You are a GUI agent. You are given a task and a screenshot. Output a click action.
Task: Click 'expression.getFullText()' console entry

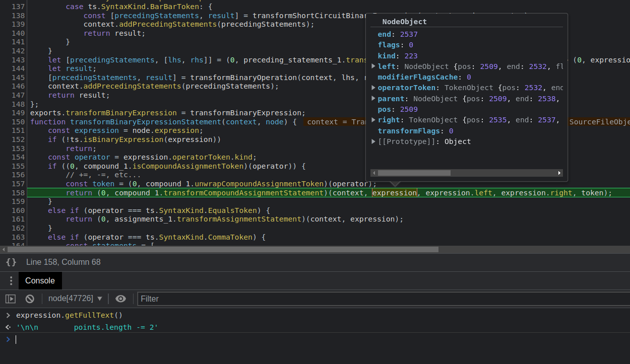coord(69,316)
